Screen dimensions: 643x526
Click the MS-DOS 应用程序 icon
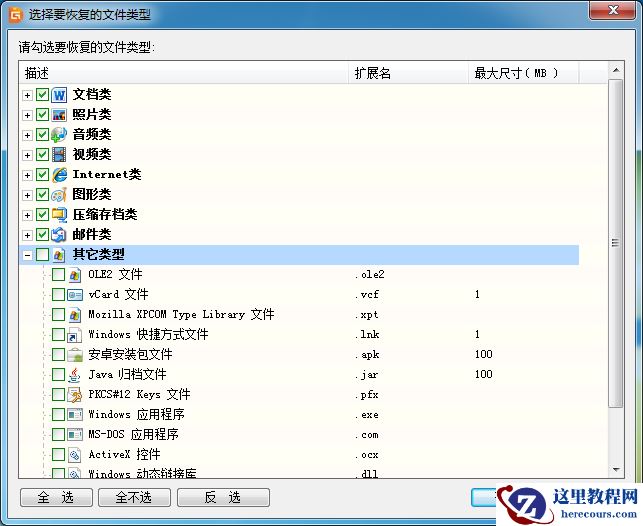click(x=75, y=435)
